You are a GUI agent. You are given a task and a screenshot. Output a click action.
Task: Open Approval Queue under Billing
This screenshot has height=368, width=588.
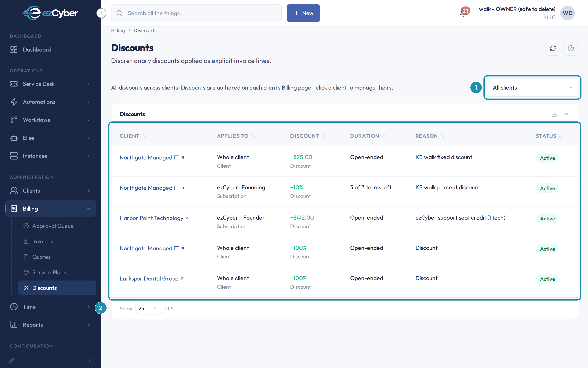[57, 226]
